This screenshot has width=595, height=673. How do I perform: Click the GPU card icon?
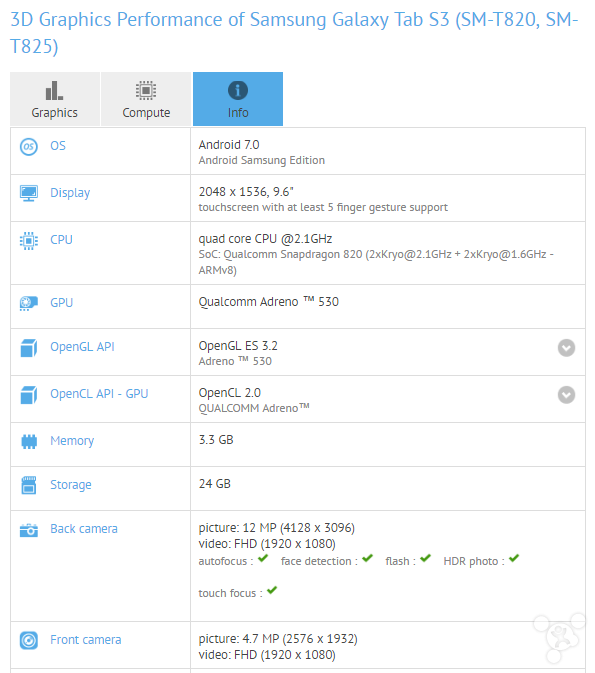(29, 303)
